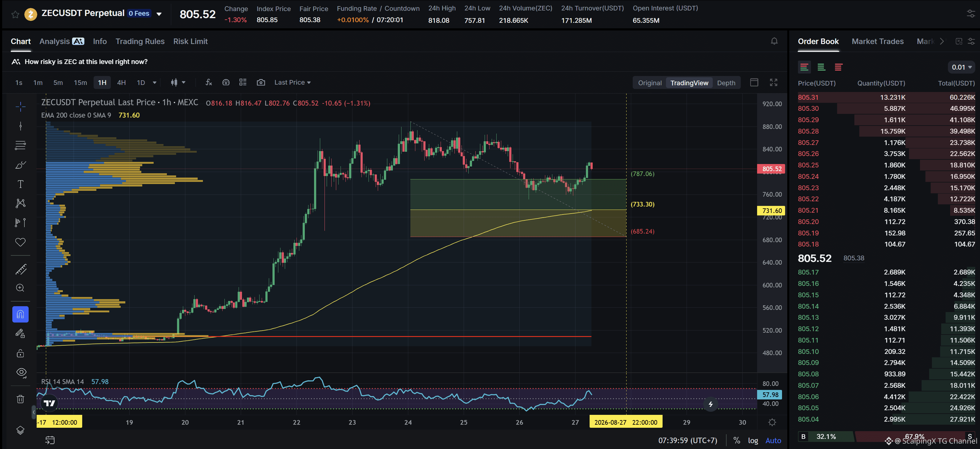Switch to the Analysis tab

click(62, 41)
